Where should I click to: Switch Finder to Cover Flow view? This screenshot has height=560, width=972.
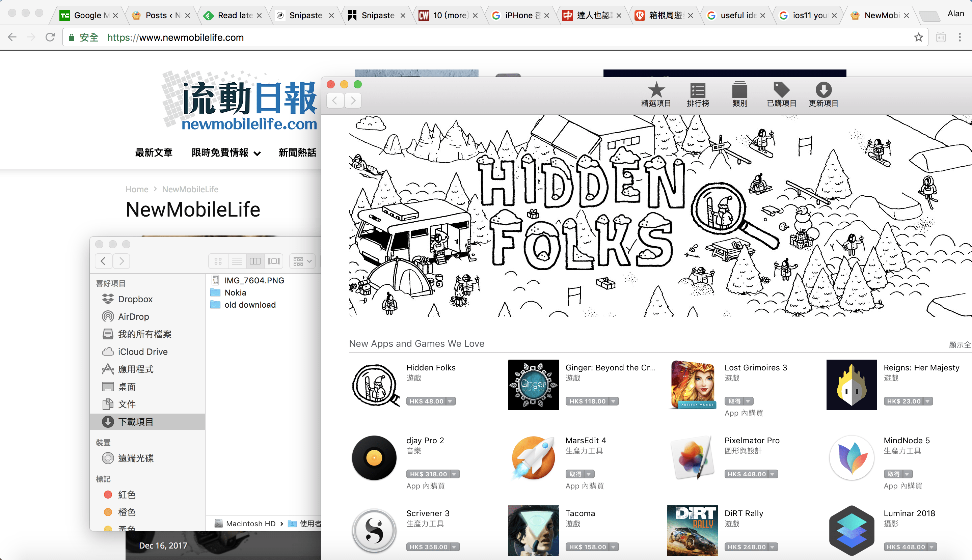(x=274, y=261)
